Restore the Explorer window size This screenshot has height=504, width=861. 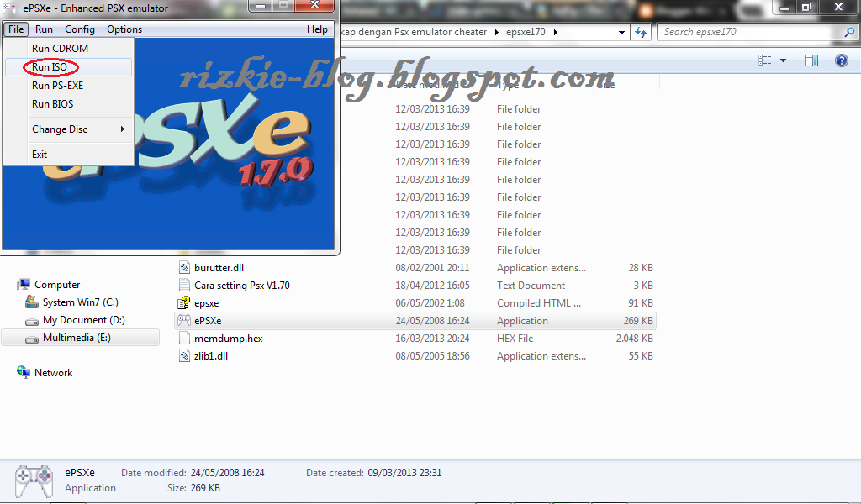pos(806,7)
